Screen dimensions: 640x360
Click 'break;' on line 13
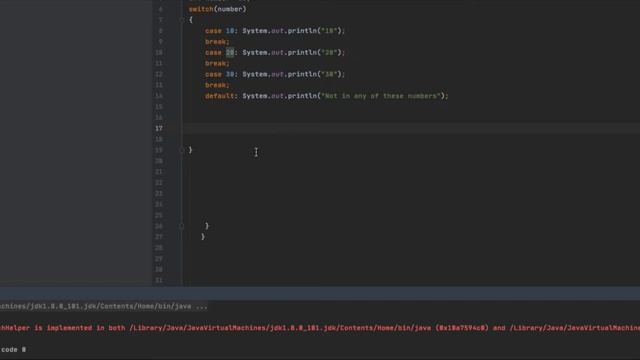[x=217, y=85]
